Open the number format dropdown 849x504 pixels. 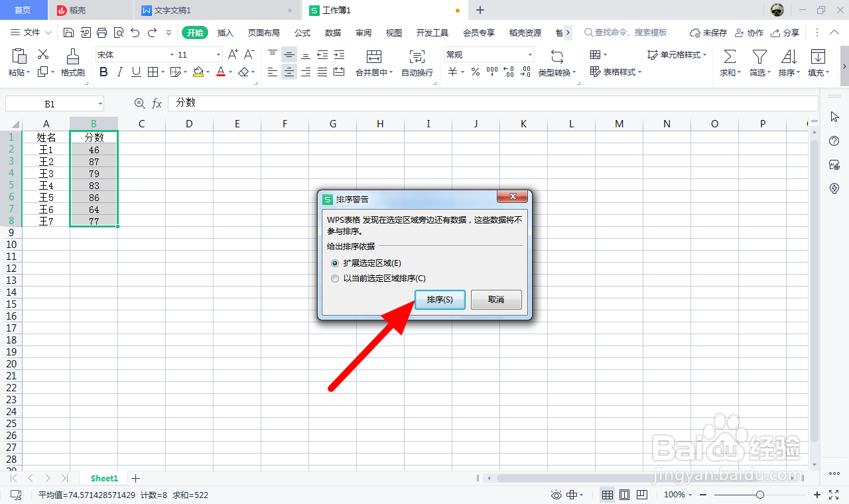(x=530, y=55)
